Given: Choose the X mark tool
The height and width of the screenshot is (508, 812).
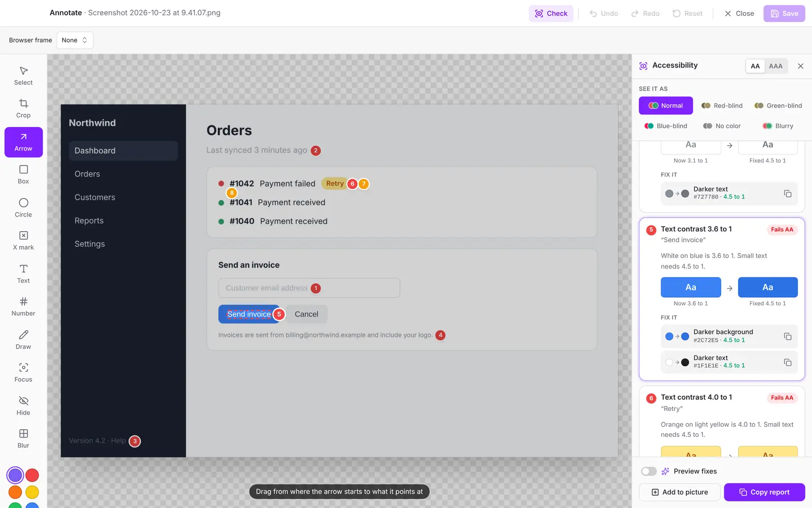Looking at the screenshot, I should pos(23,241).
